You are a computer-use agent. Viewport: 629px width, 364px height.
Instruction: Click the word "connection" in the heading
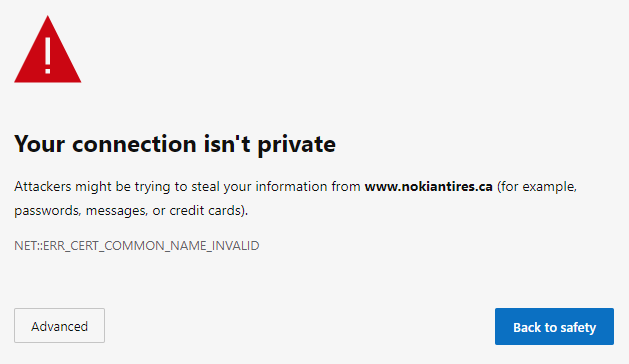tap(134, 144)
